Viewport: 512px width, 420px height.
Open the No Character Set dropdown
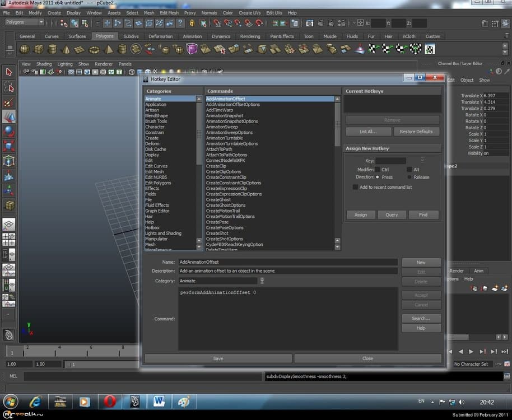click(x=472, y=364)
